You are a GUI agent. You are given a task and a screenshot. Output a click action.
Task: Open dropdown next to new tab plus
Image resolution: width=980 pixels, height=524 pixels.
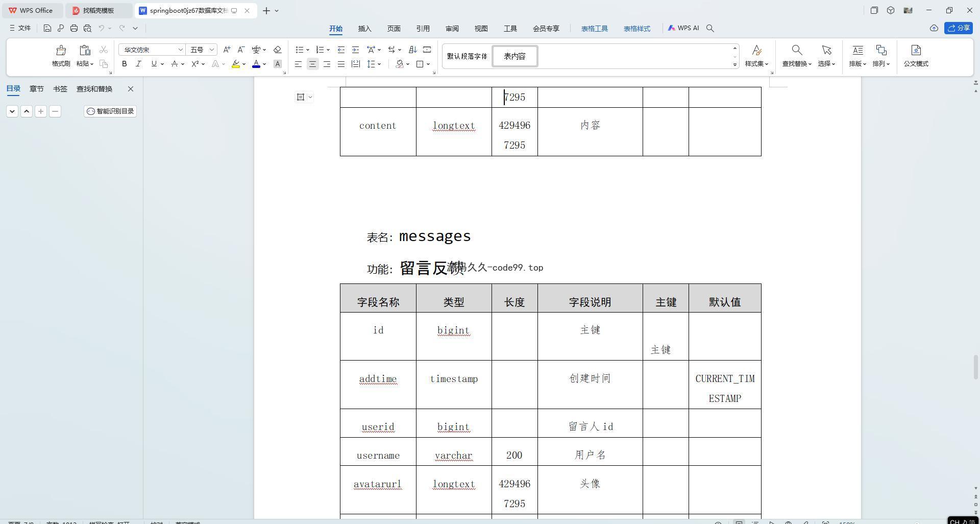(x=277, y=10)
